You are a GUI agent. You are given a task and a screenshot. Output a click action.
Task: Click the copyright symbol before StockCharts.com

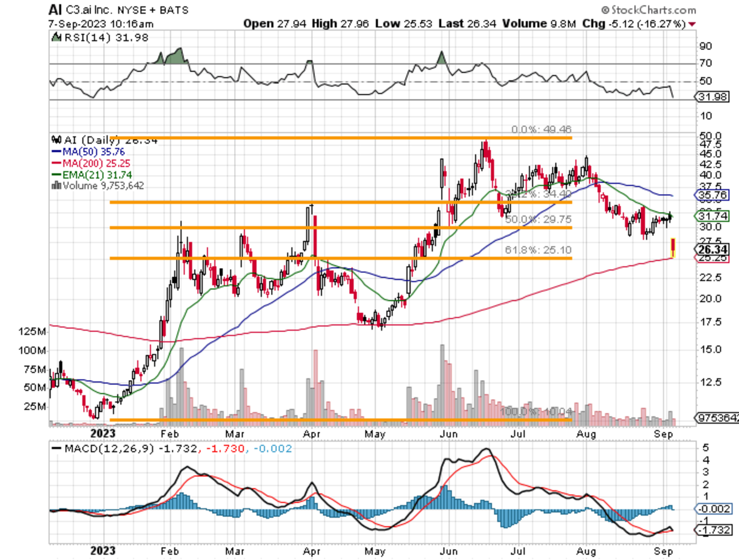(605, 10)
